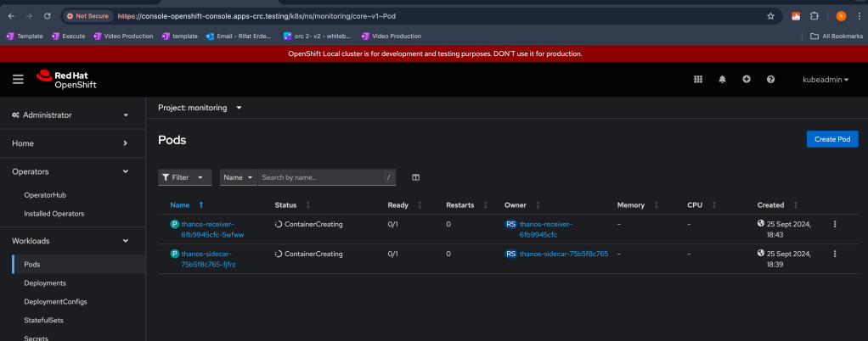The height and width of the screenshot is (341, 868).
Task: Expand the Home navigation section
Action: 70,143
